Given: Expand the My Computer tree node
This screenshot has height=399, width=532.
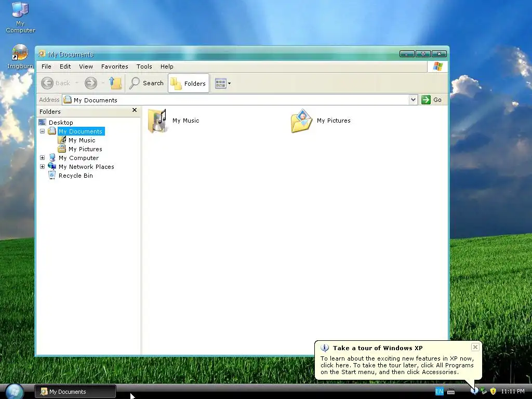Looking at the screenshot, I should tap(43, 157).
